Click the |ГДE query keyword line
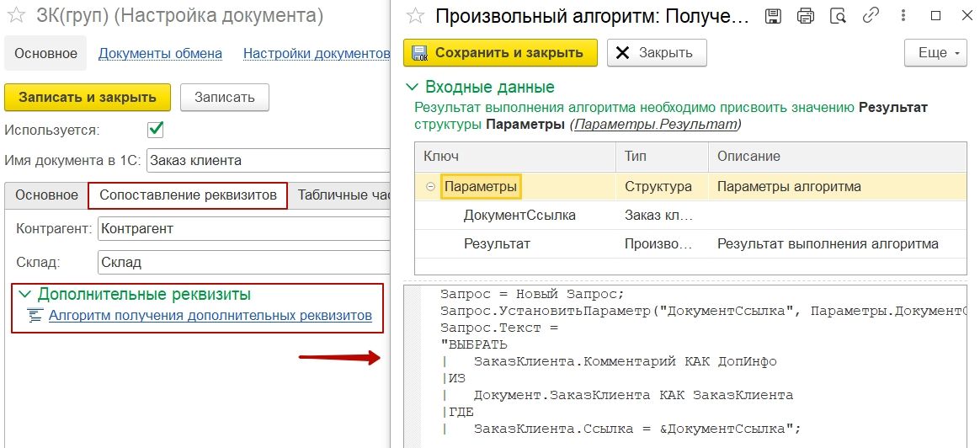Screen dimensions: 980x448 [x=457, y=413]
